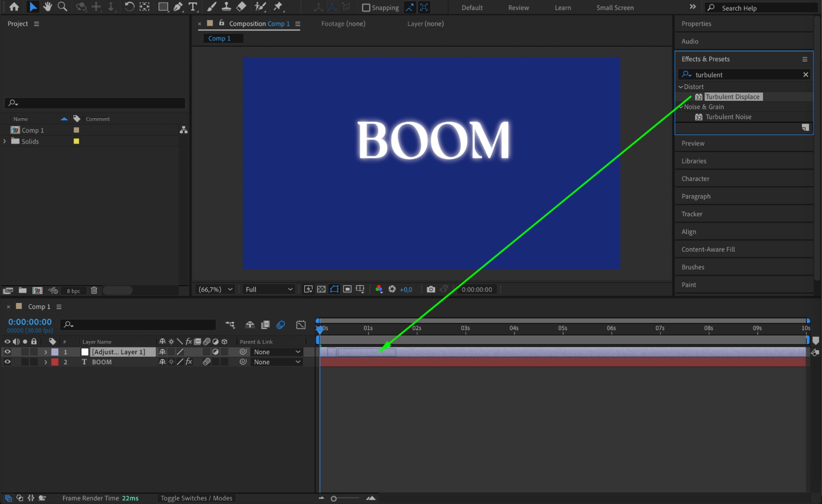Delete selected project item with trash icon
Image resolution: width=822 pixels, height=504 pixels.
pyautogui.click(x=94, y=290)
